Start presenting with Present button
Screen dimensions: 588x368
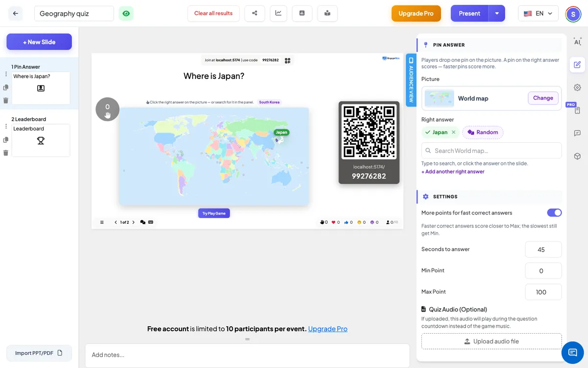click(x=469, y=13)
